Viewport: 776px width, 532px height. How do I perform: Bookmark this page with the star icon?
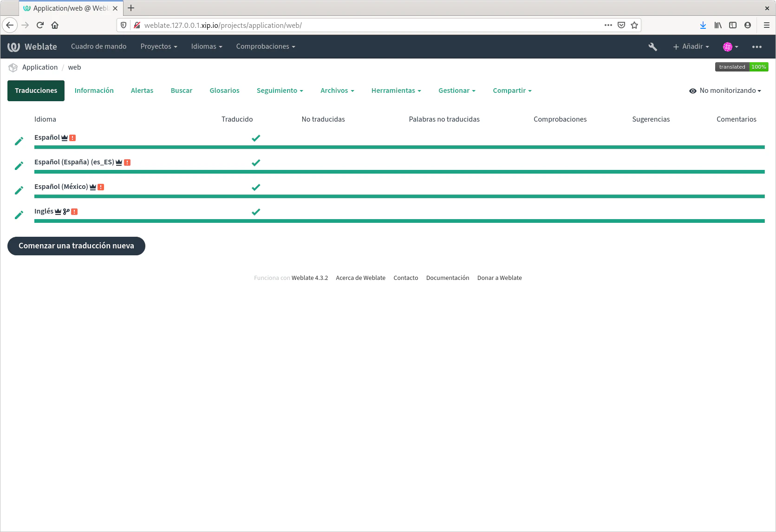coord(634,25)
